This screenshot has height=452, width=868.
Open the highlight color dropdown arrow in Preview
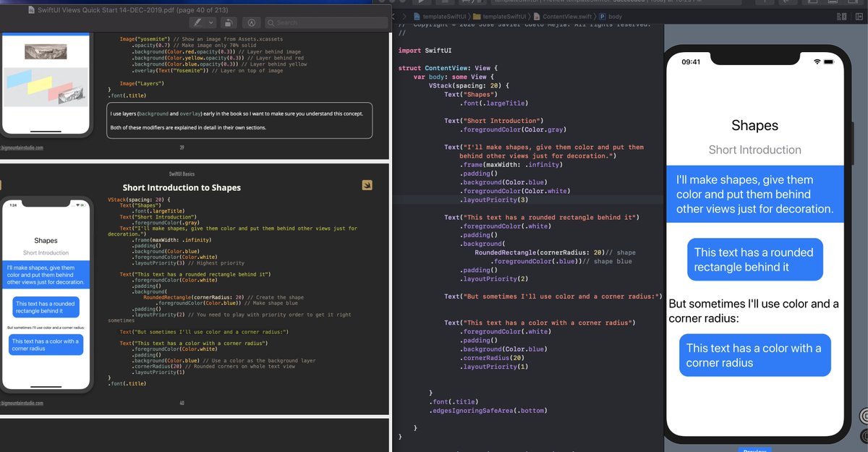coord(210,22)
